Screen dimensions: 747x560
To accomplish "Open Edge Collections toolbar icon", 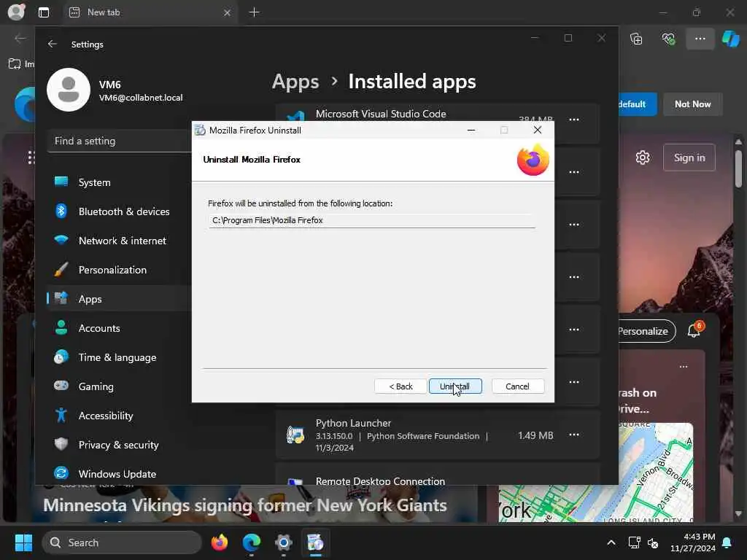I will pyautogui.click(x=636, y=39).
